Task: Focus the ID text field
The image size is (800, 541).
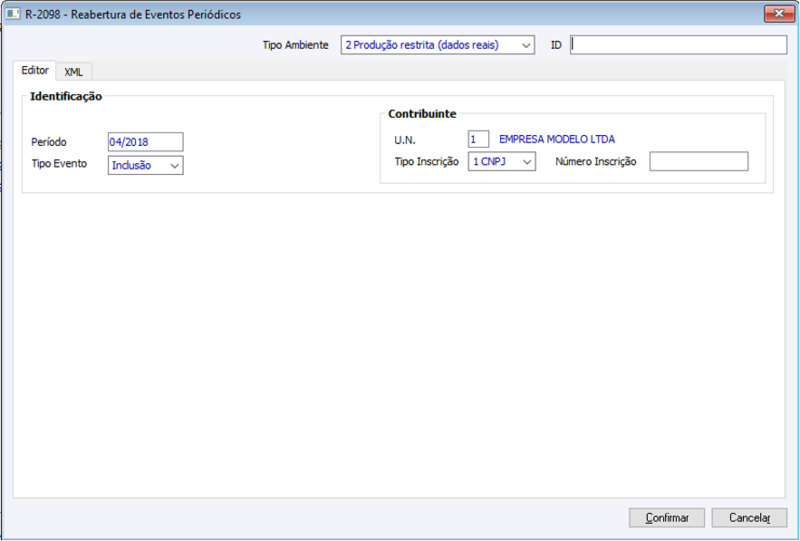Action: 678,45
